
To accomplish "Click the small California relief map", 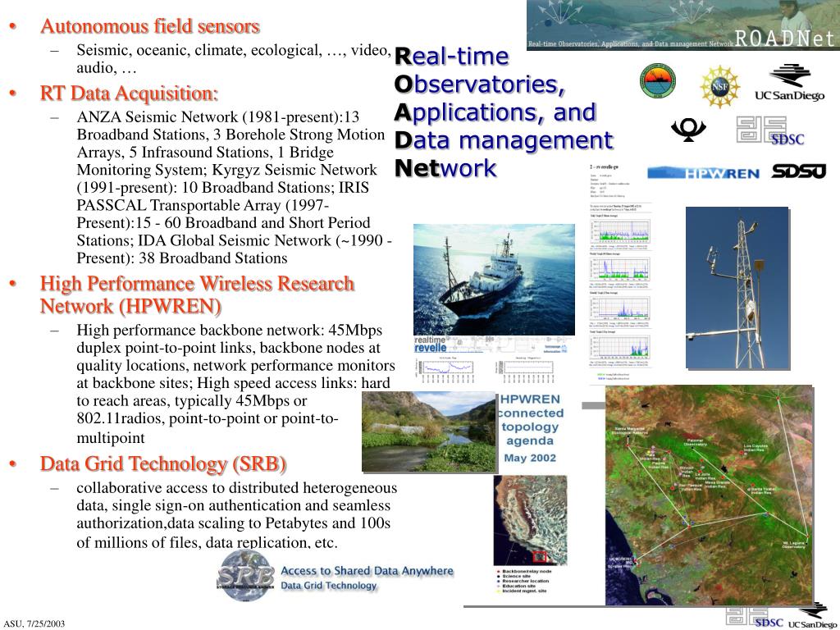I will [530, 520].
